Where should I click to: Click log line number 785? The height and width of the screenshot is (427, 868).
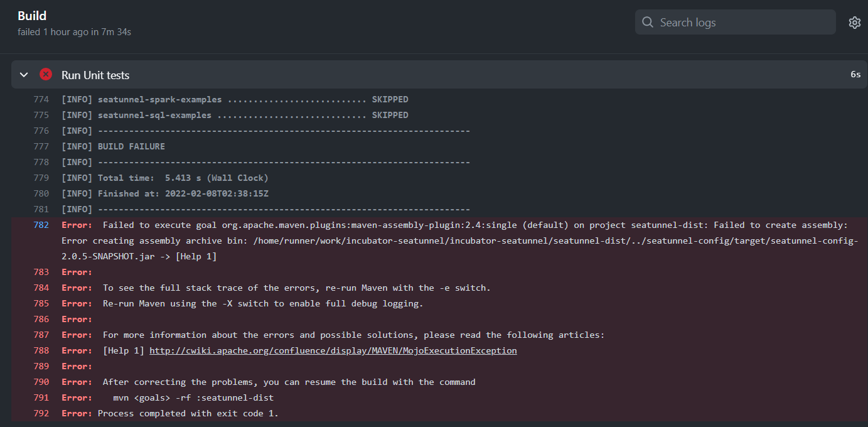pos(41,303)
